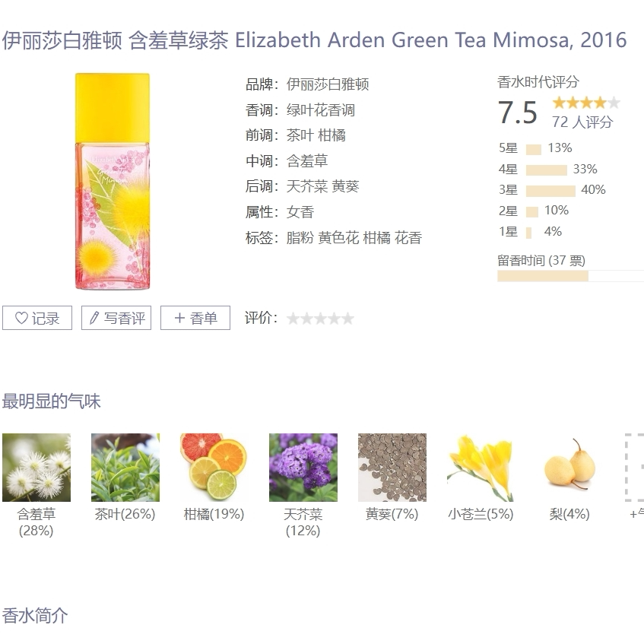The height and width of the screenshot is (644, 644).
Task: Open the 小苍兰 freesia note image
Action: (x=481, y=468)
